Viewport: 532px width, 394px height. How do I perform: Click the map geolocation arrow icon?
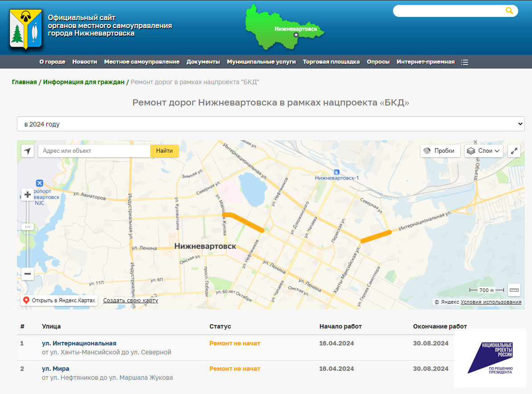pos(28,151)
